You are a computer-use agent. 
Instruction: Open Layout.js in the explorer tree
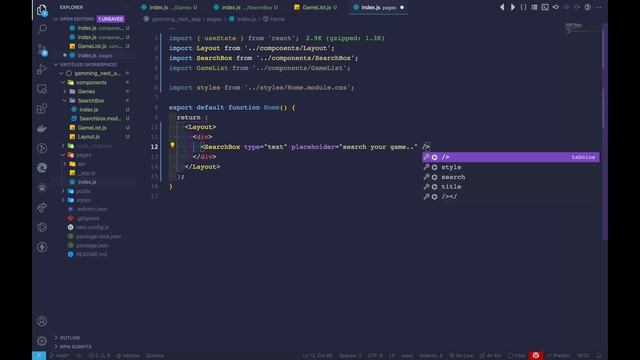[x=89, y=137]
